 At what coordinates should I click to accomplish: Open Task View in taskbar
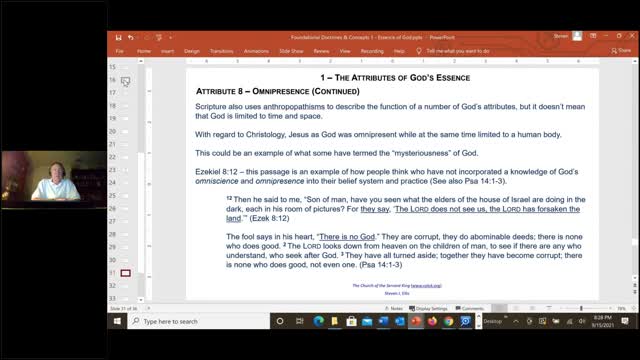300,321
